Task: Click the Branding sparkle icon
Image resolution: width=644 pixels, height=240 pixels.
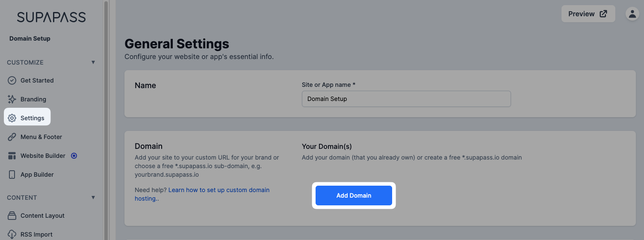Action: click(12, 99)
